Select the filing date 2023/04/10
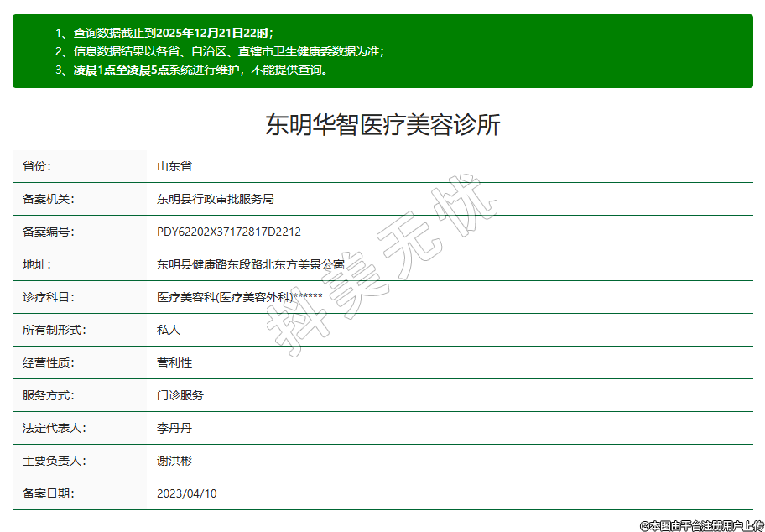The width and height of the screenshot is (765, 532). [187, 493]
